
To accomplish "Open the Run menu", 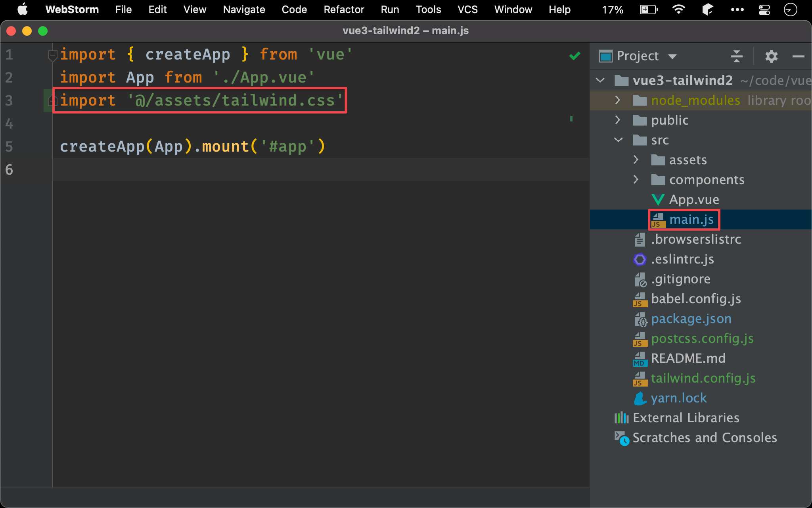I will (x=390, y=10).
